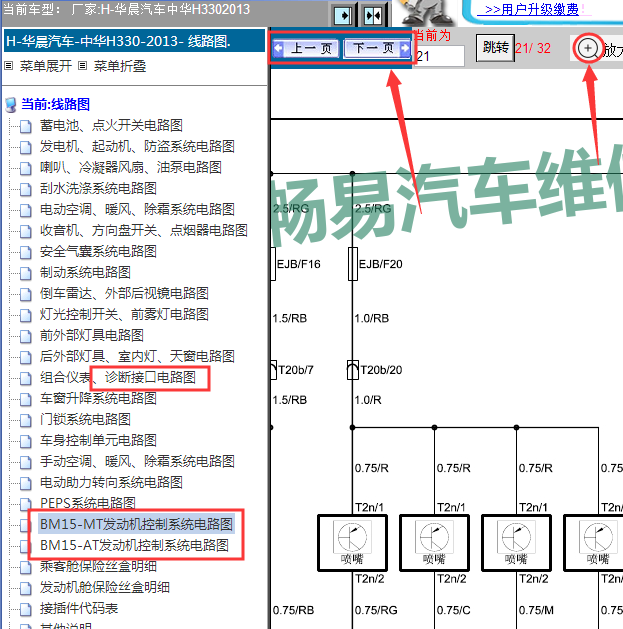Open 喇叭、冷凝器风扇、油泵电路图
Image resolution: width=623 pixels, height=629 pixels.
(131, 167)
